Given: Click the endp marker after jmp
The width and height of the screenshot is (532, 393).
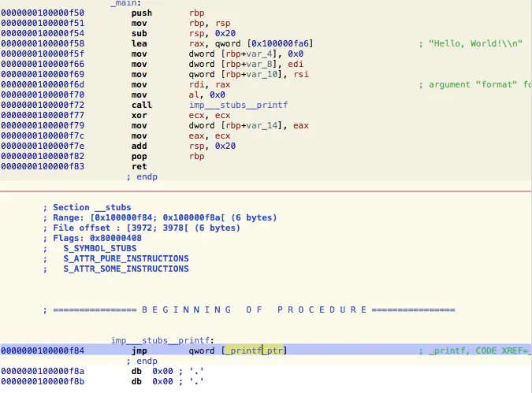Looking at the screenshot, I should pyautogui.click(x=142, y=361).
